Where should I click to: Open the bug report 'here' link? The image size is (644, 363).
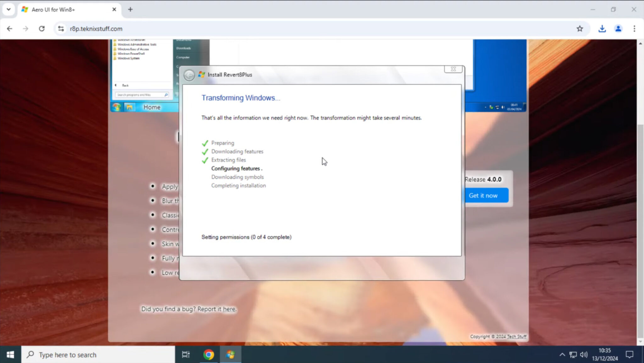(229, 309)
